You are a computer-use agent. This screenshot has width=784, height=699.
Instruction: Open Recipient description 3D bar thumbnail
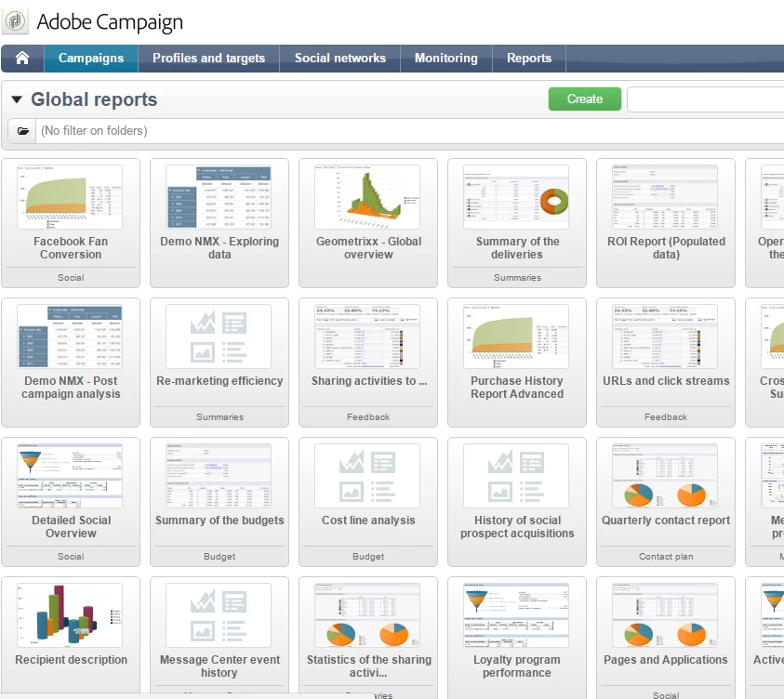70,615
